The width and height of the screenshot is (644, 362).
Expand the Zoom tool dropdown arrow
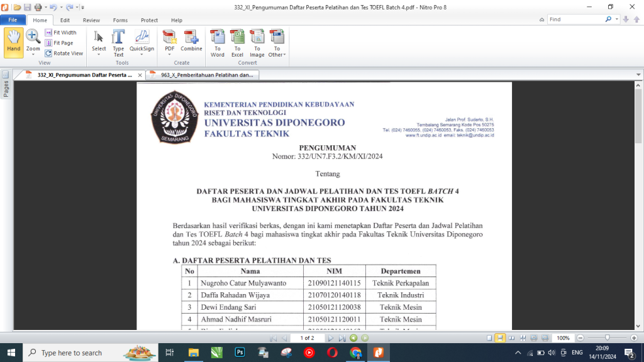pos(33,54)
